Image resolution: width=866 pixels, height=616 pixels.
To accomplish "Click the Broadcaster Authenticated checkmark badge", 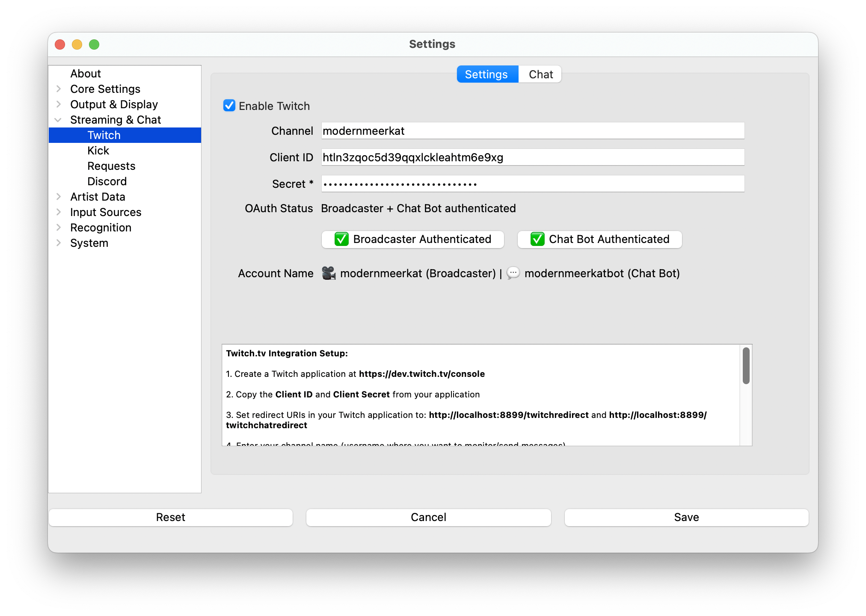I will click(341, 240).
